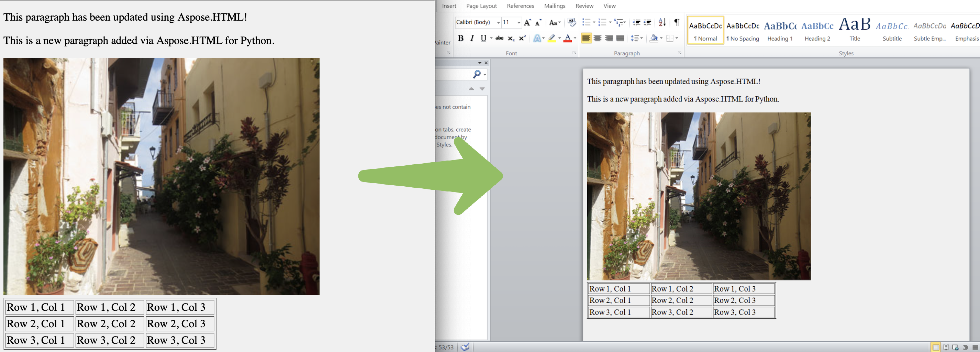Screen dimensions: 980x352
Task: Open the Calibri (Body) font name dropdown
Action: coord(498,23)
